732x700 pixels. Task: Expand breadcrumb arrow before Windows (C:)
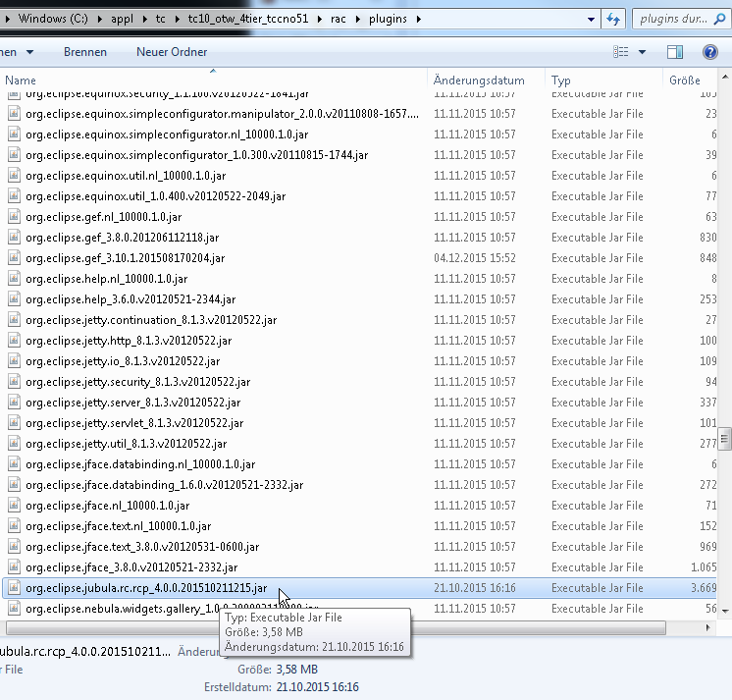point(8,20)
